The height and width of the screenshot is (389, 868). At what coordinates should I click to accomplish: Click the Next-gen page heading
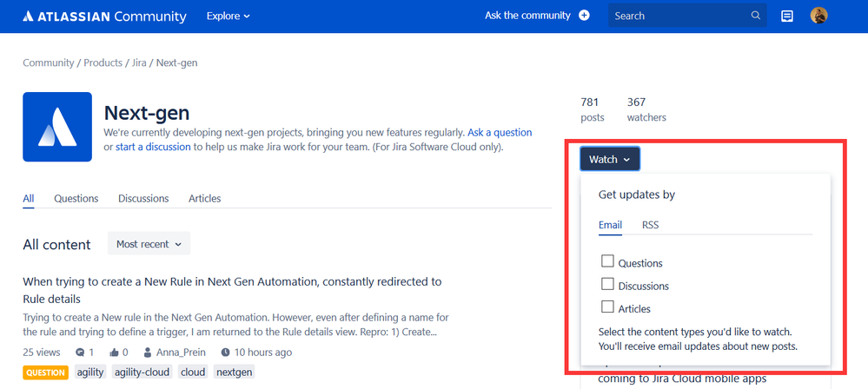click(x=147, y=113)
